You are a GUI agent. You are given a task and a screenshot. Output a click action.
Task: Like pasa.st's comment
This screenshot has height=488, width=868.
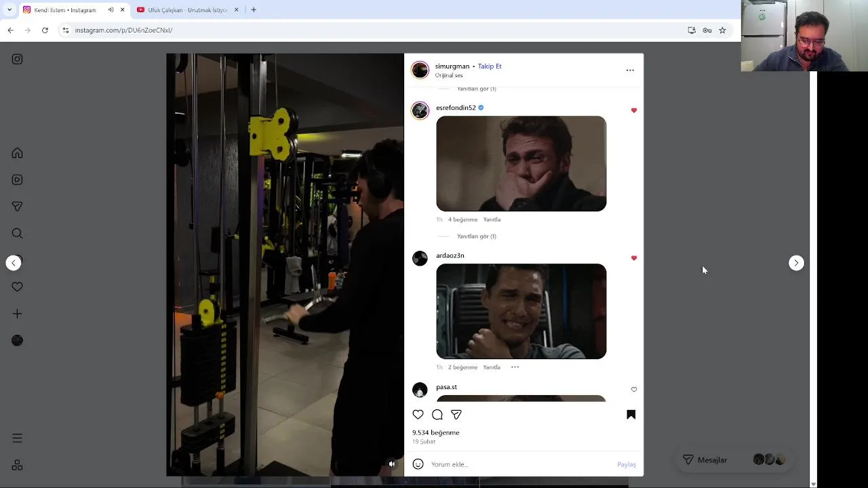tap(634, 389)
